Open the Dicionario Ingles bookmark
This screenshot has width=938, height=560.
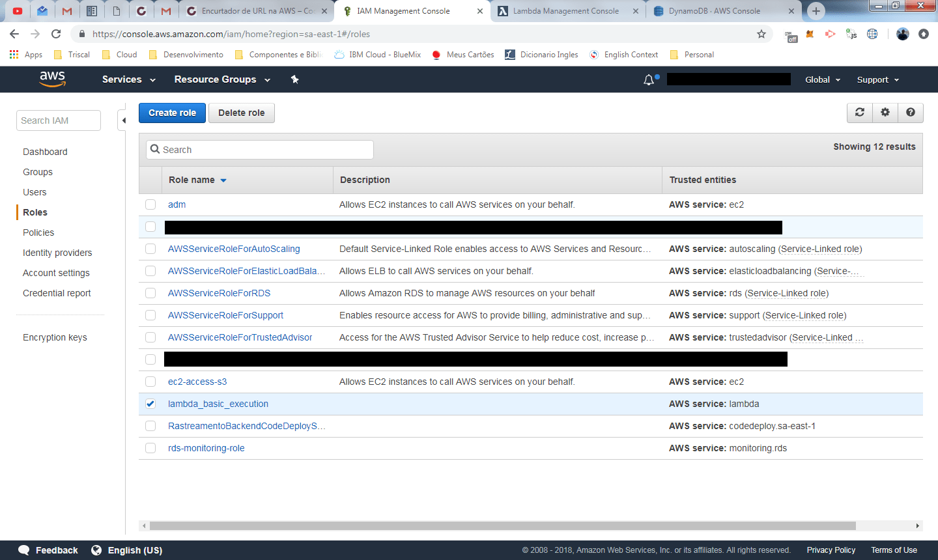(x=541, y=55)
